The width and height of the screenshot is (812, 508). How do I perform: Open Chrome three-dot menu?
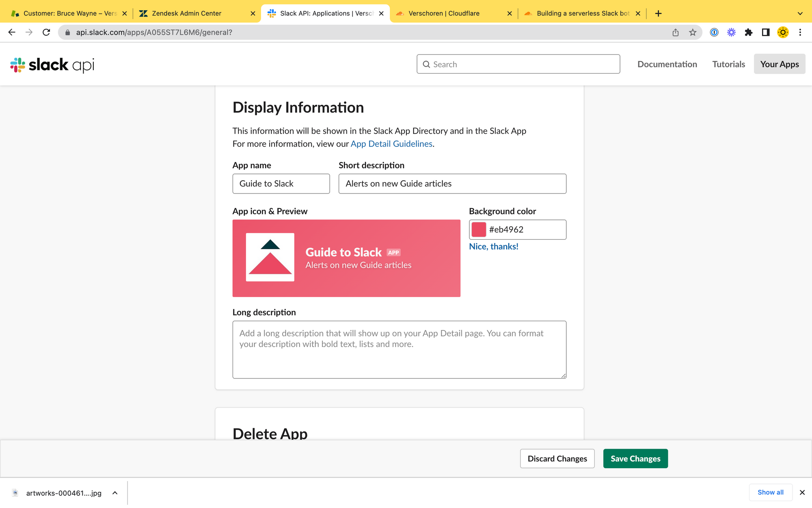click(800, 33)
